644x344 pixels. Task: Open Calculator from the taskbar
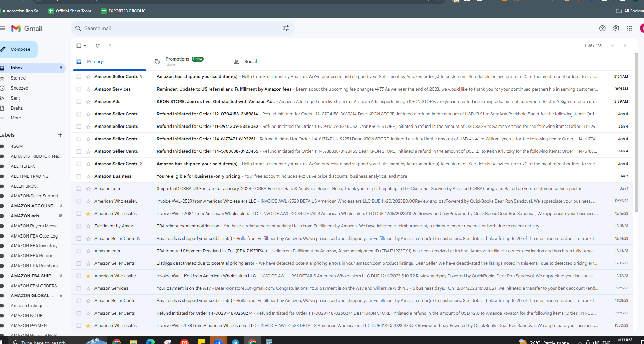pyautogui.click(x=269, y=342)
